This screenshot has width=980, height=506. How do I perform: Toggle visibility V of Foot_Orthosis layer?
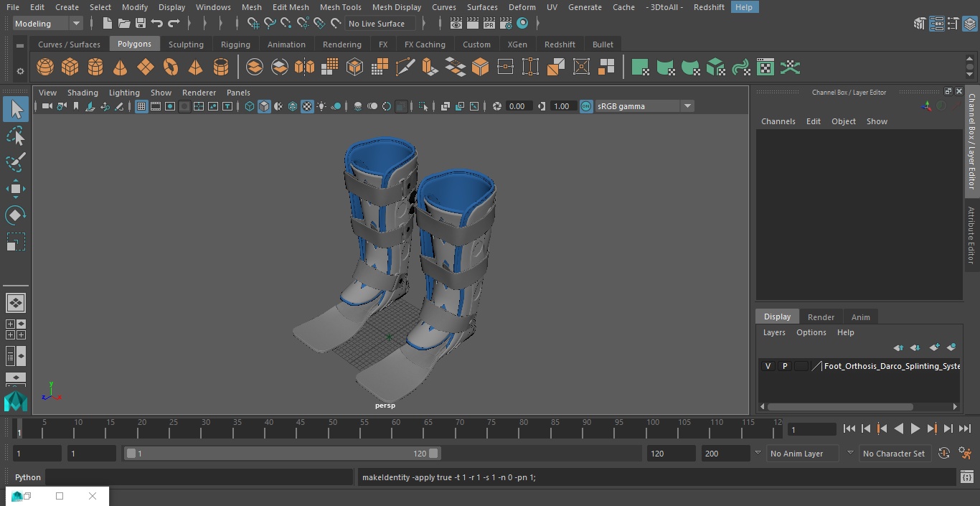coord(768,366)
